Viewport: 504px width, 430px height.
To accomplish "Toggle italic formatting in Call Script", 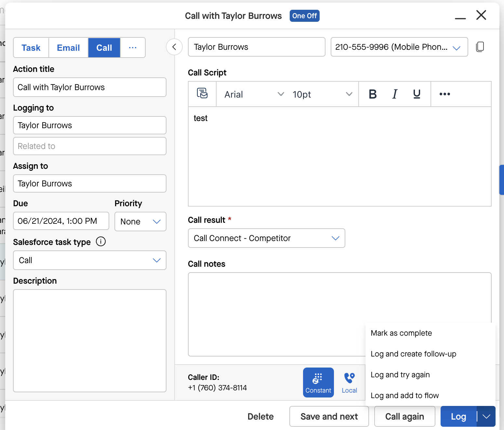I will [x=395, y=94].
